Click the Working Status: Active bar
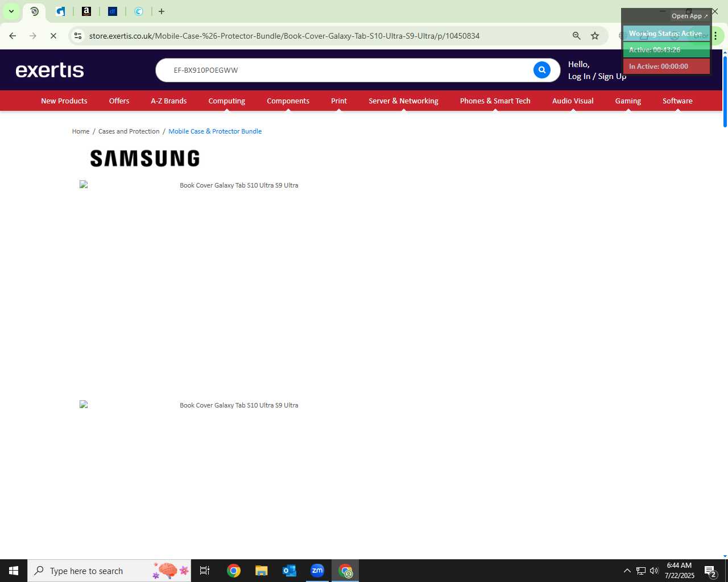The height and width of the screenshot is (582, 728). (x=666, y=34)
